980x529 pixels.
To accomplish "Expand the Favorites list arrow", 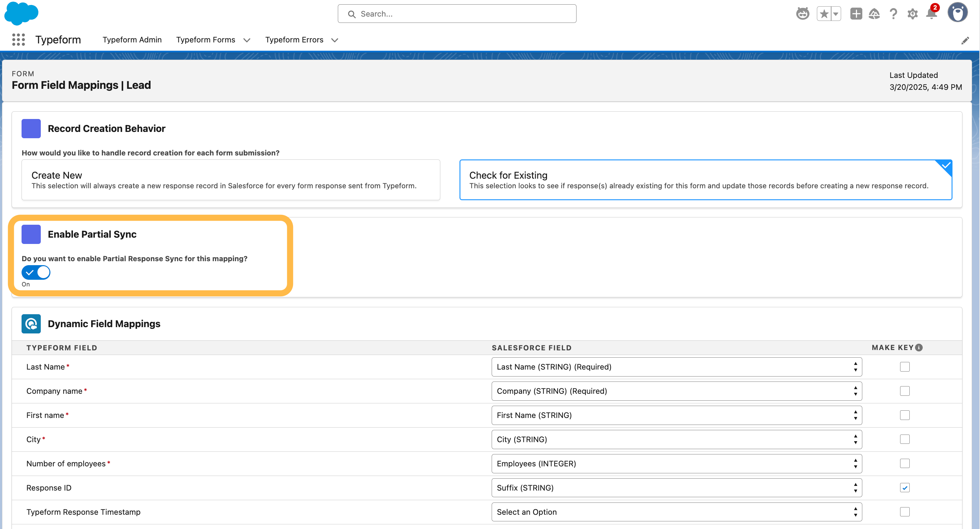I will tap(836, 14).
